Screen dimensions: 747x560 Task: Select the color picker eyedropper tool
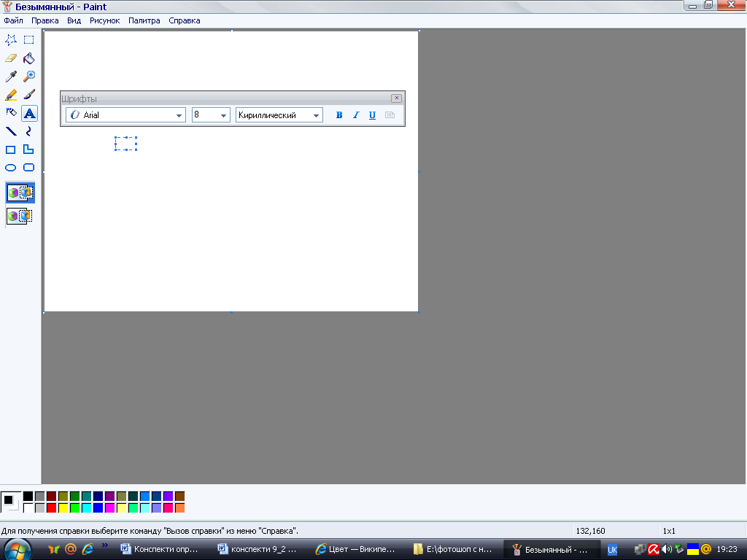pyautogui.click(x=10, y=76)
